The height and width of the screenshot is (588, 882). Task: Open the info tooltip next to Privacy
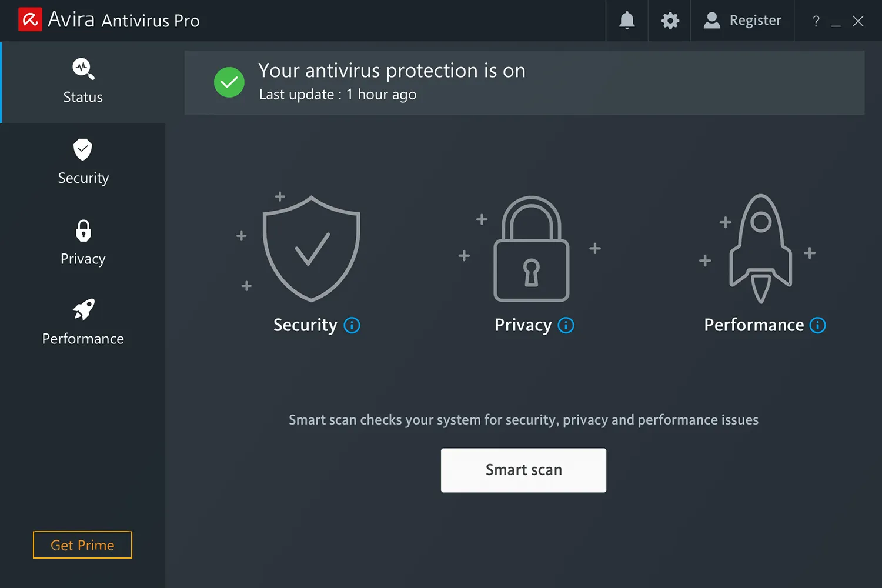point(566,325)
